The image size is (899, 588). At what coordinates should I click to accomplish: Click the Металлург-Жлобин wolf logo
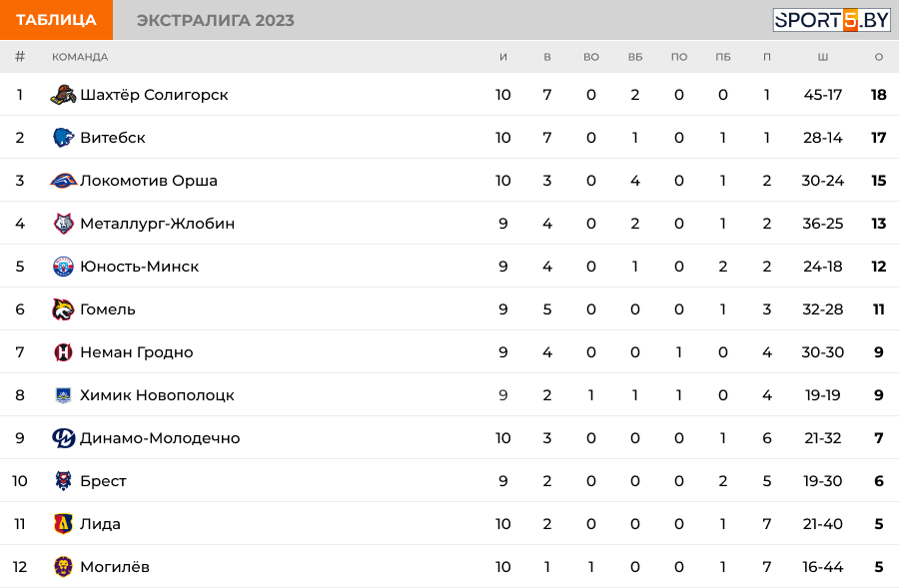63,224
